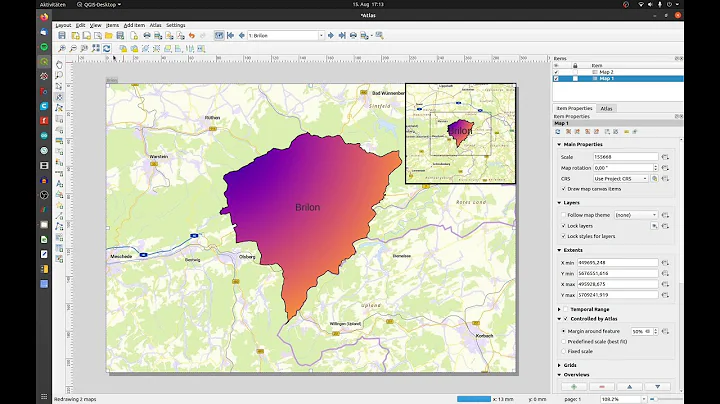Click the Export as PDF icon
Screen dimensions: 720x404
pyautogui.click(x=180, y=35)
